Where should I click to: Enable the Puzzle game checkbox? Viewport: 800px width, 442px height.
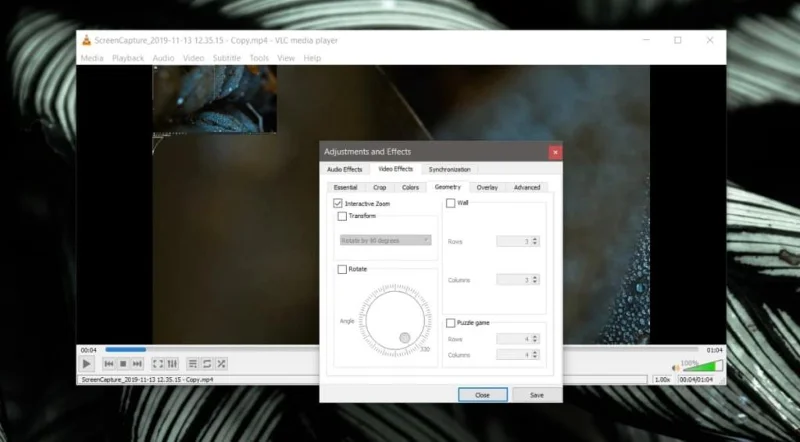[x=451, y=323]
